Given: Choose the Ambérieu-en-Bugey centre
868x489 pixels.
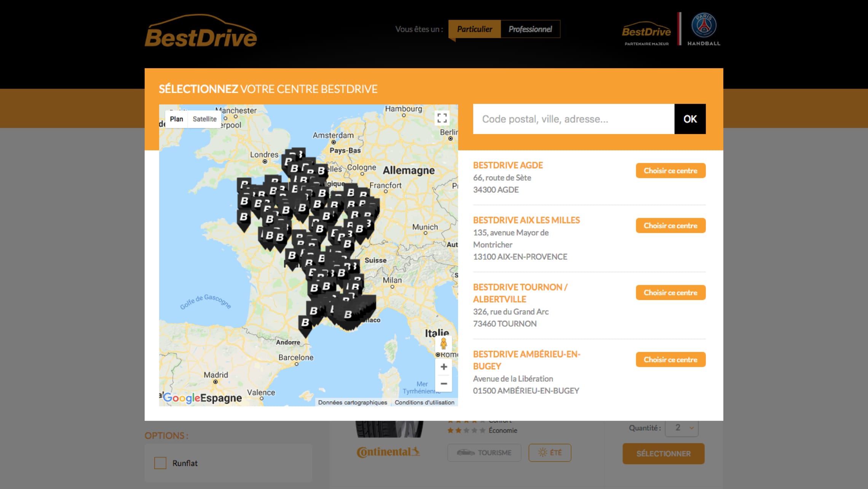Looking at the screenshot, I should [x=670, y=360].
